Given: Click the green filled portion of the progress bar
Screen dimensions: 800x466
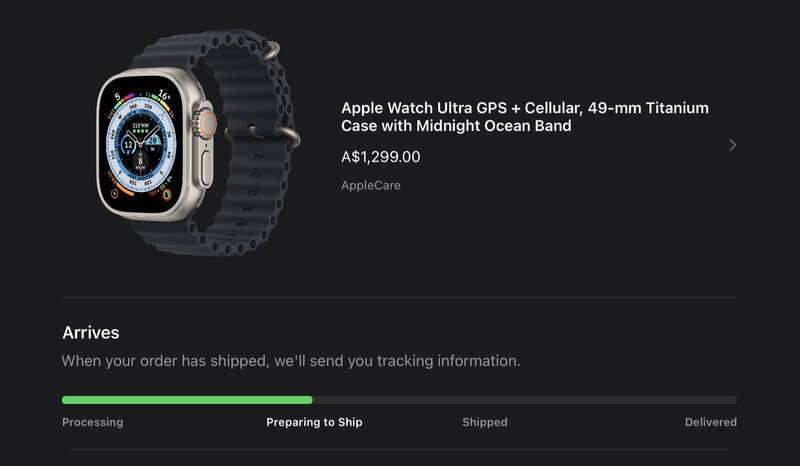Looking at the screenshot, I should (187, 400).
